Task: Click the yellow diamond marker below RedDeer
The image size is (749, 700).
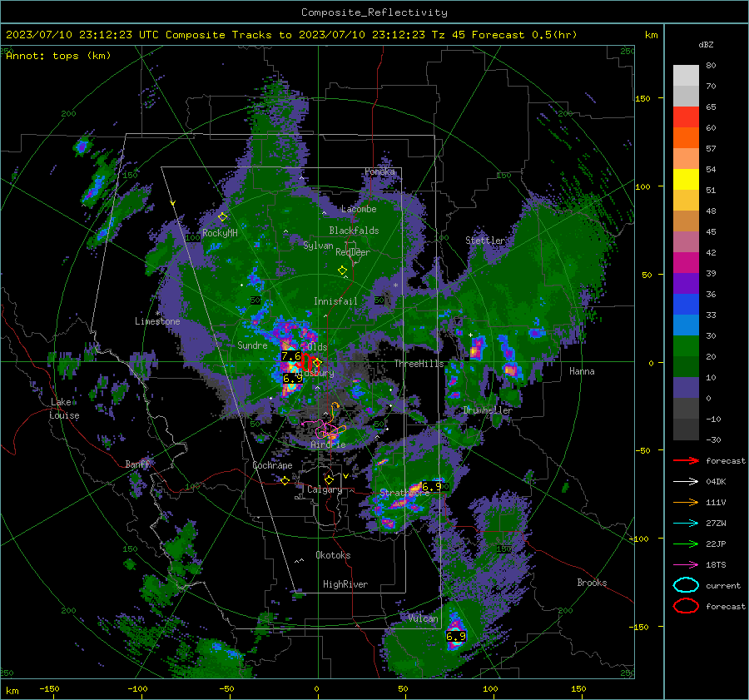Action: 342,271
